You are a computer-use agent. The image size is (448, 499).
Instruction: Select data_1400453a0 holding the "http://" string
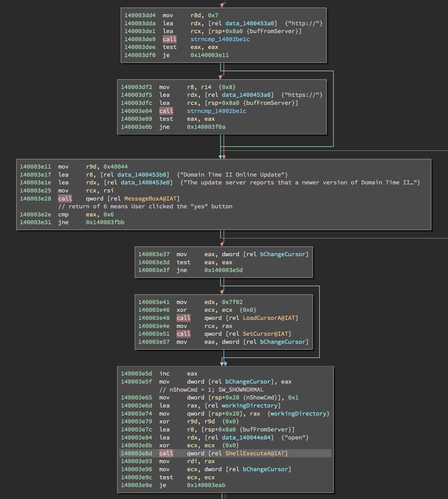coord(249,23)
